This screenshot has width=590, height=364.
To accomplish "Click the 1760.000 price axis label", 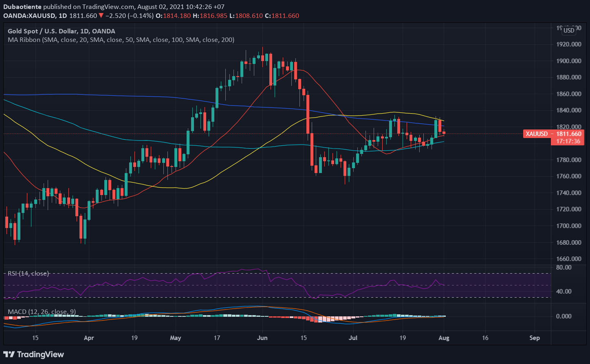I will pyautogui.click(x=568, y=176).
